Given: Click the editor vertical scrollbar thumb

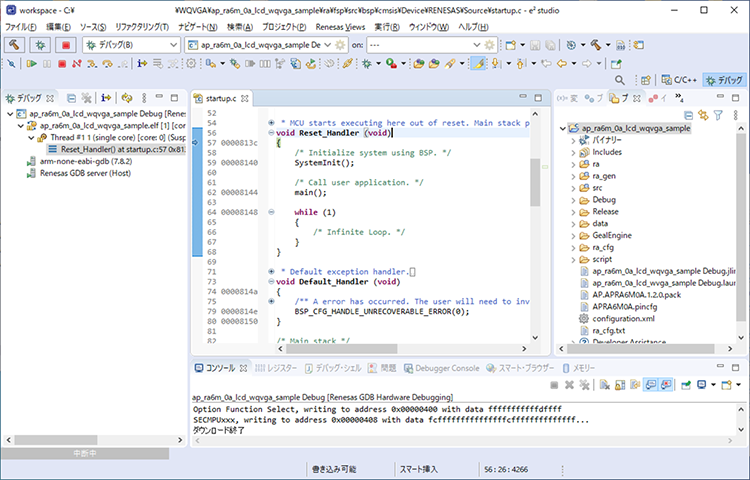Looking at the screenshot, I should (535, 182).
